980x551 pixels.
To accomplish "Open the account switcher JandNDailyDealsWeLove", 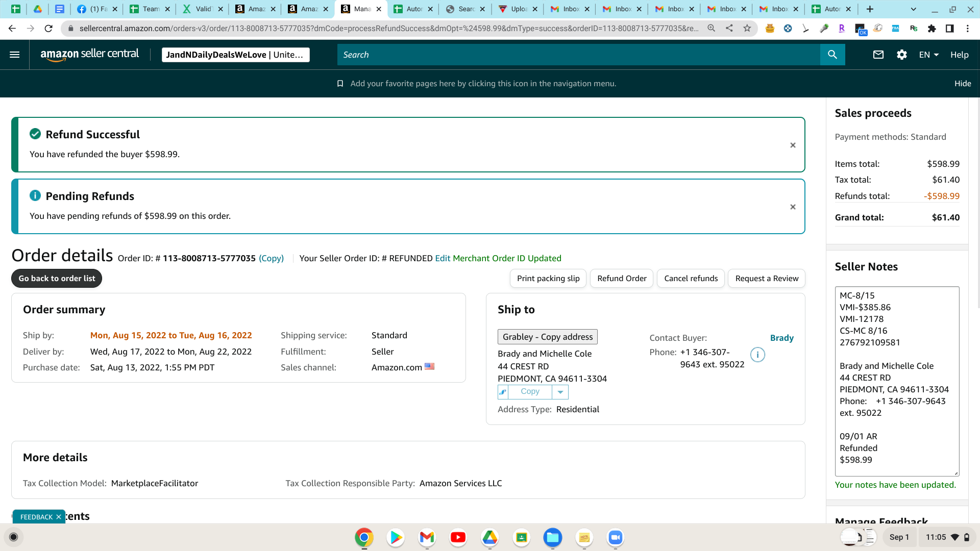I will coord(235,55).
